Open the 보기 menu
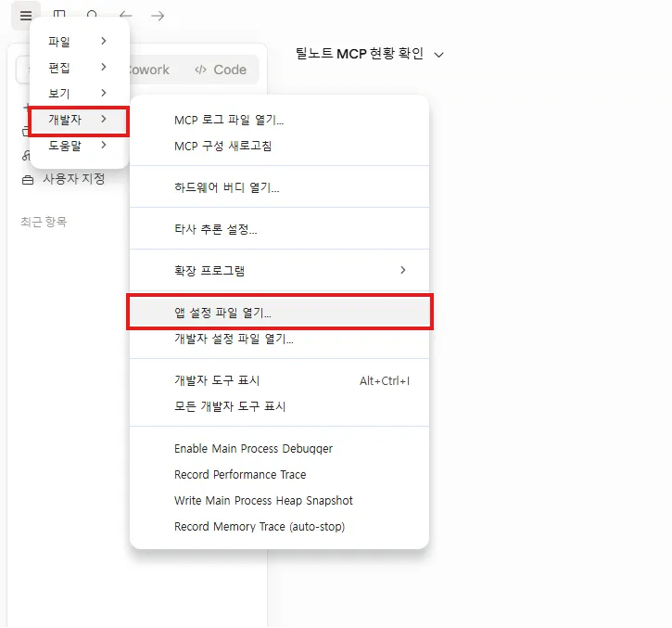This screenshot has height=628, width=672. [80, 93]
